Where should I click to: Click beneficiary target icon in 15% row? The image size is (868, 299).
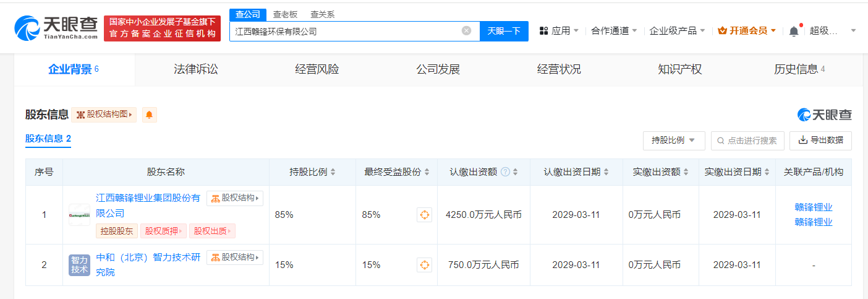(x=424, y=265)
